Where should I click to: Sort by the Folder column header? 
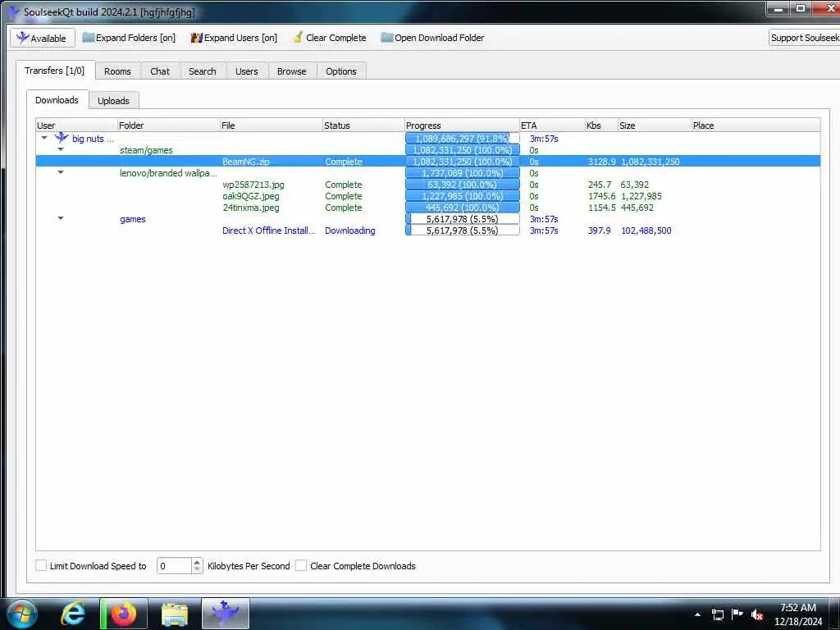168,126
